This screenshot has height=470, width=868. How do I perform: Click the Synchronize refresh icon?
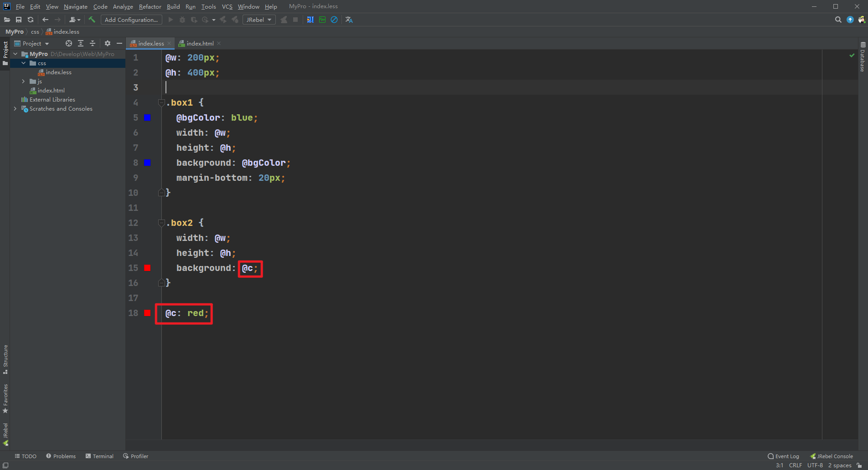pos(31,20)
